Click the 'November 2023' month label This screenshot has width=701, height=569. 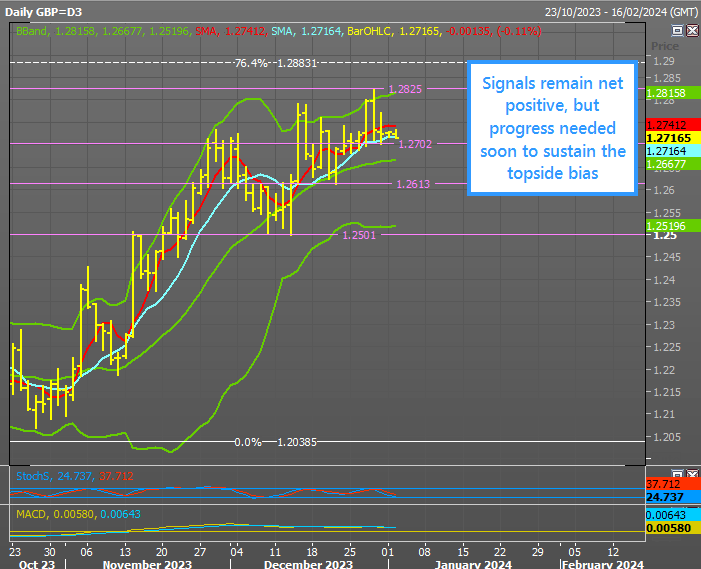[x=147, y=564]
